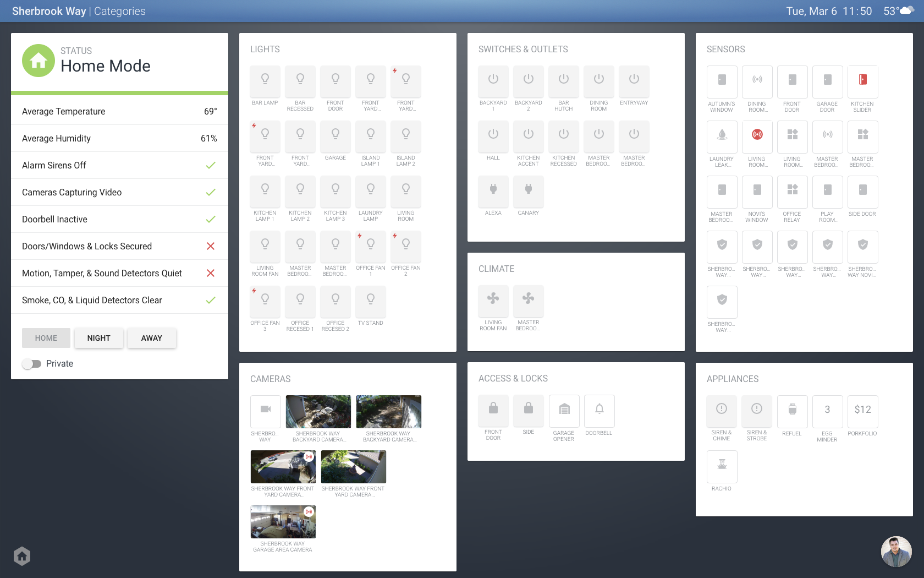Toggle the Backyard 1 switch

(x=493, y=81)
